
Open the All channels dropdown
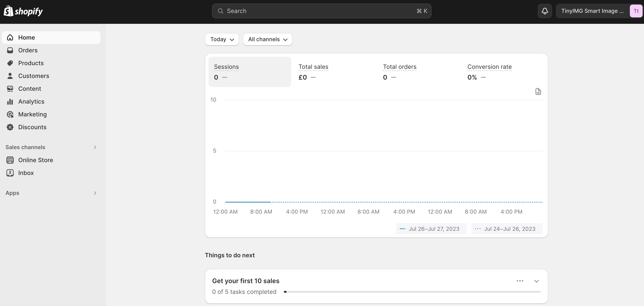[x=267, y=39]
